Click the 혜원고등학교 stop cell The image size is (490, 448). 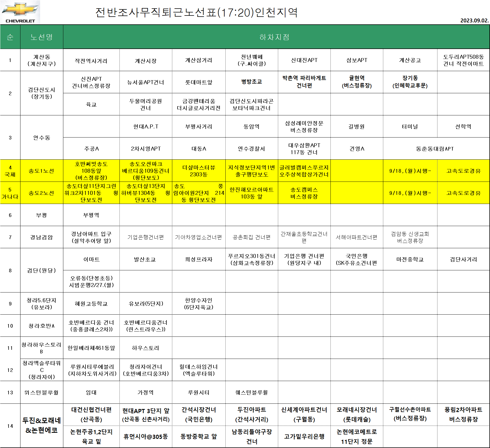(91, 304)
